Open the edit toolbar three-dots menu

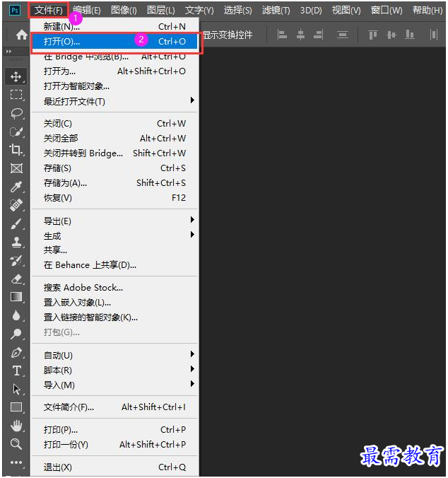click(x=16, y=462)
